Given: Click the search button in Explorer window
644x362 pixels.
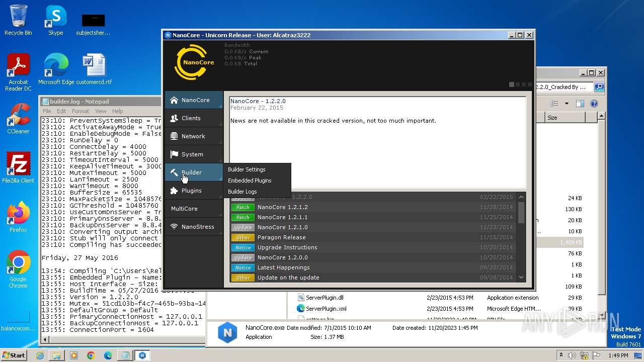Looking at the screenshot, I should 599,87.
